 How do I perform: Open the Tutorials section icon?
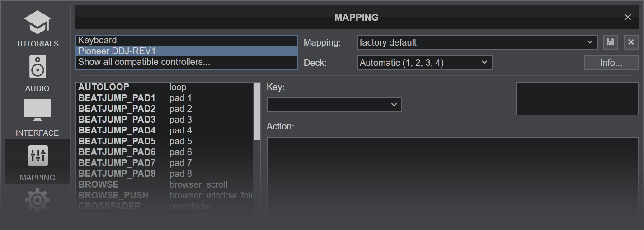[x=37, y=23]
